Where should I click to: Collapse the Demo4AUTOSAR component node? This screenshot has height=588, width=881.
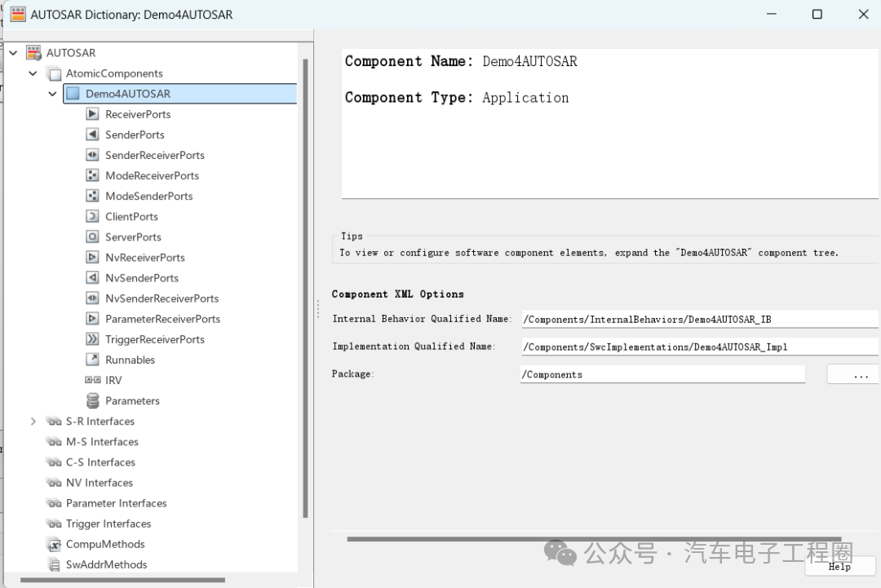53,94
